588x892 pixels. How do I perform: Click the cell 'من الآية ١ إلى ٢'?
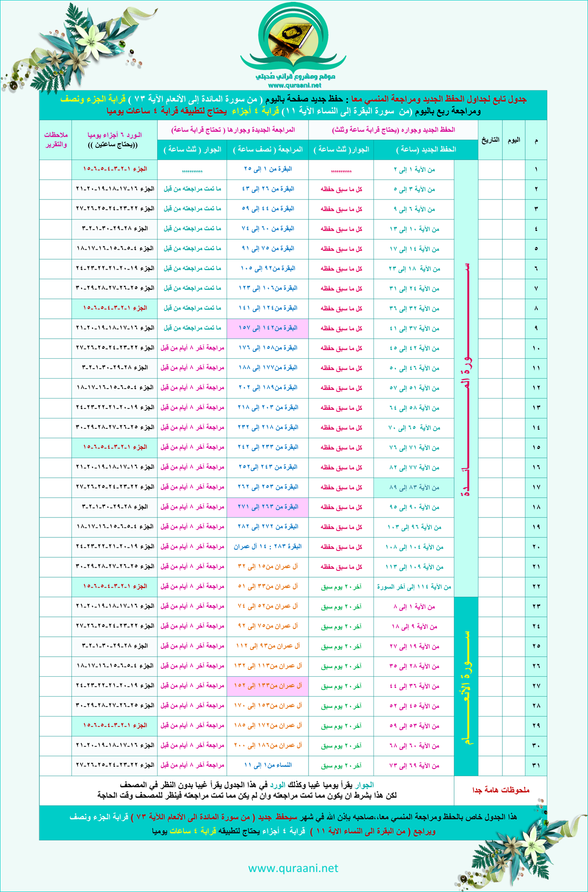414,169
